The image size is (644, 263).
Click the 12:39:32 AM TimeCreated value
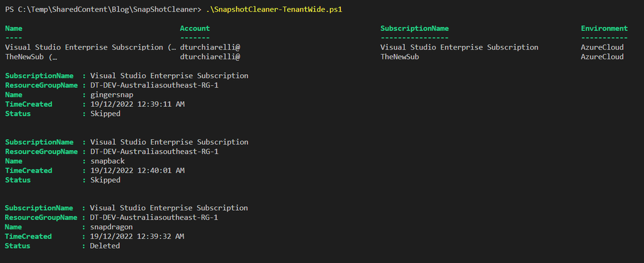[x=137, y=237]
